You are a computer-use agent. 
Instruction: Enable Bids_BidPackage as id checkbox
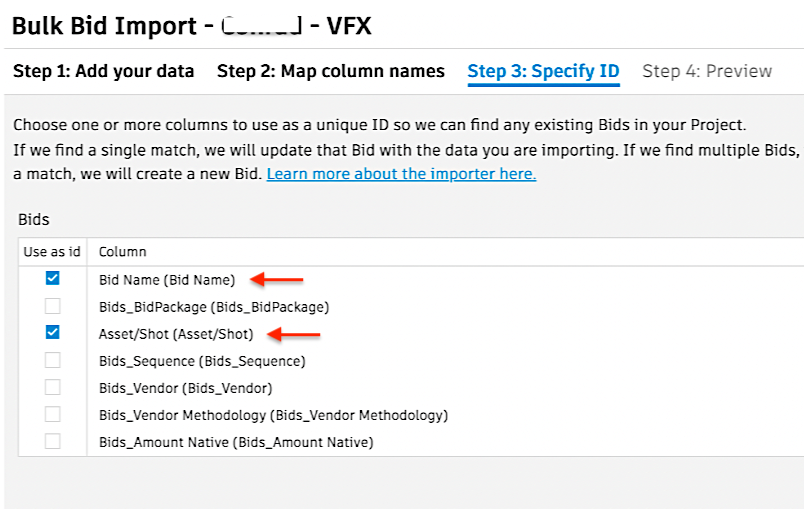(x=53, y=306)
